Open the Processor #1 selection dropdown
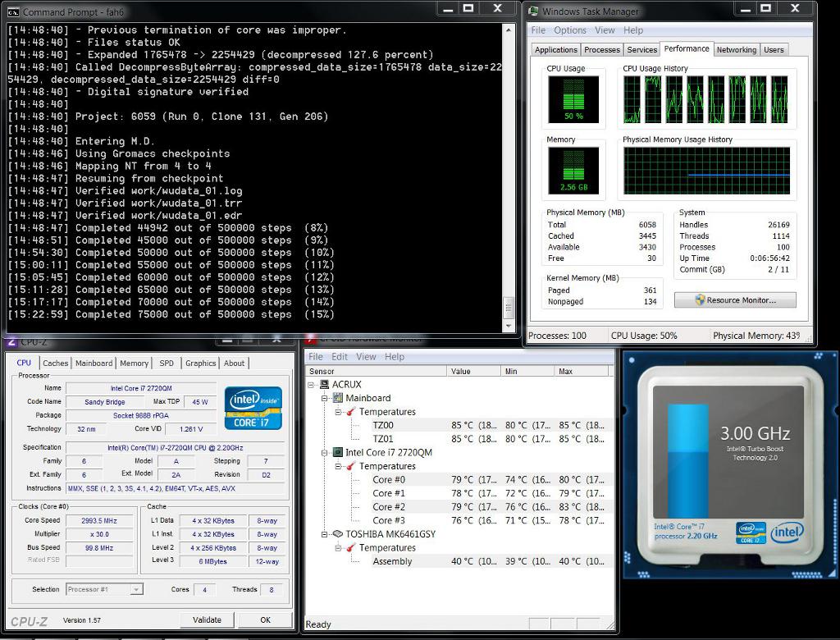 coord(136,589)
